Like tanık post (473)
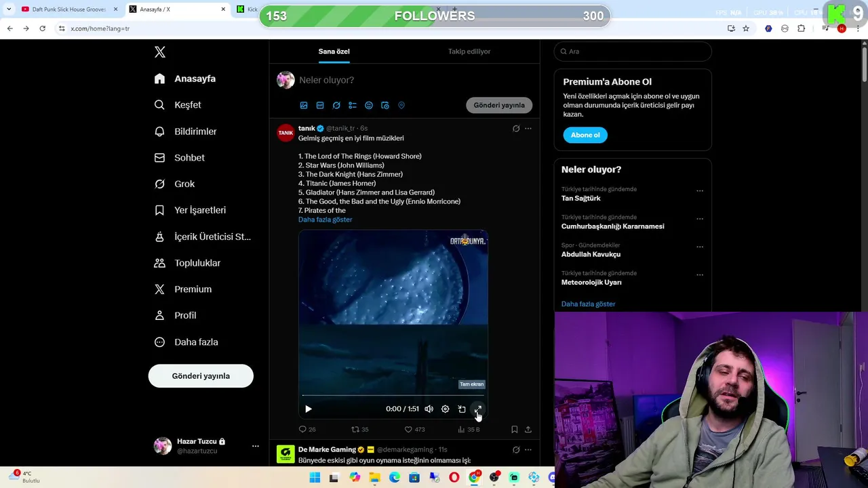 click(x=414, y=429)
